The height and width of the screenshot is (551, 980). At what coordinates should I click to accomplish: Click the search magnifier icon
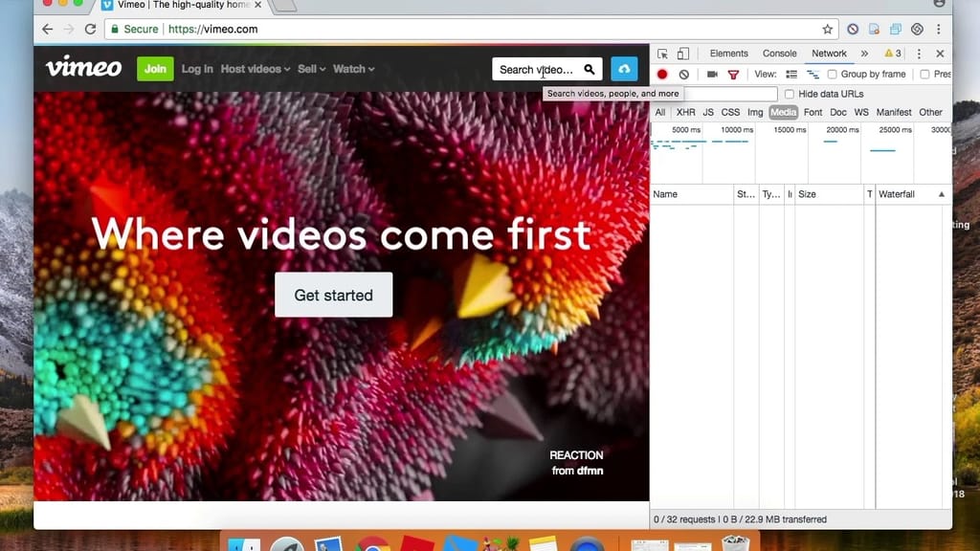[x=590, y=69]
